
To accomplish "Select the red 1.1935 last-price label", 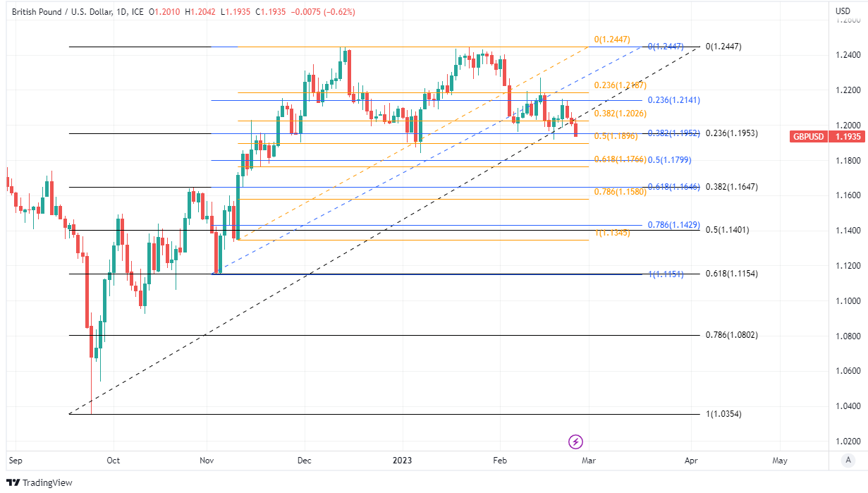I will point(849,137).
